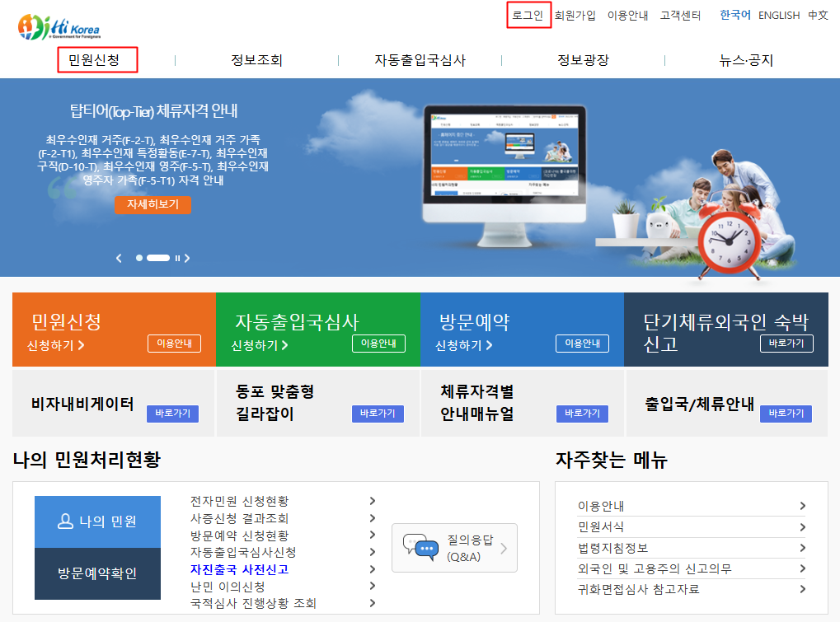Image resolution: width=840 pixels, height=622 pixels.
Task: Click chevron beside 민원서식 in 자주찾는 메뉴
Action: 802,527
